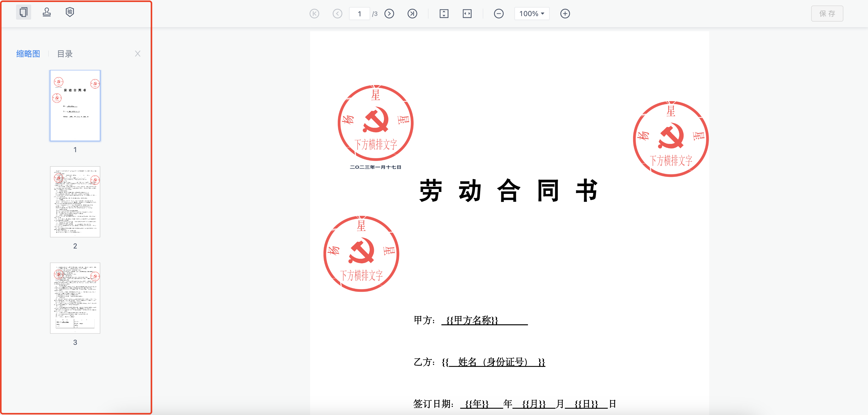Jump to the last page
Viewport: 868px width, 415px height.
(x=412, y=14)
